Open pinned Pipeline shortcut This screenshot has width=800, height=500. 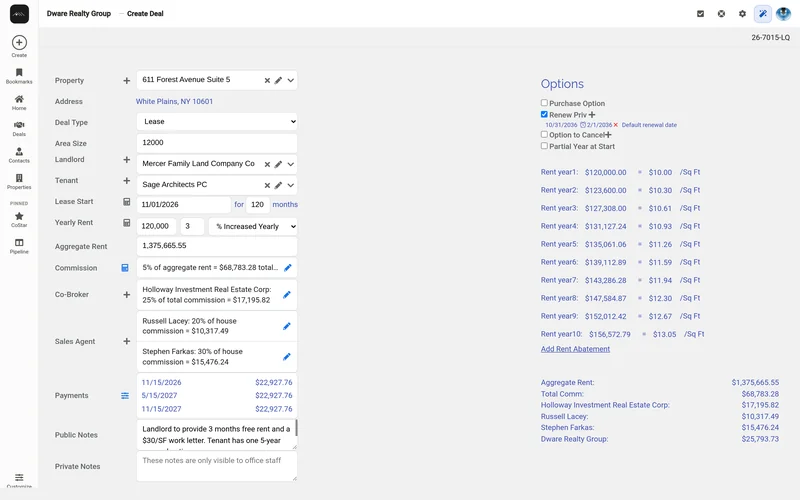19,246
